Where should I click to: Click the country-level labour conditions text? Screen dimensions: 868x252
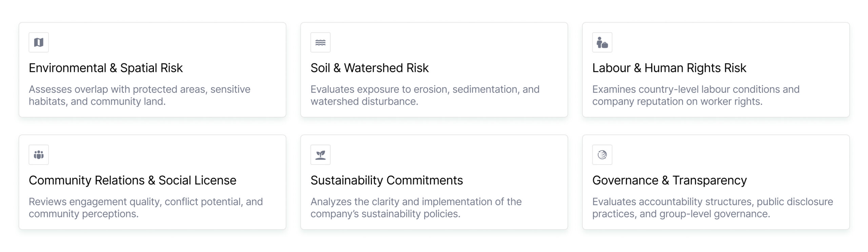pyautogui.click(x=696, y=95)
